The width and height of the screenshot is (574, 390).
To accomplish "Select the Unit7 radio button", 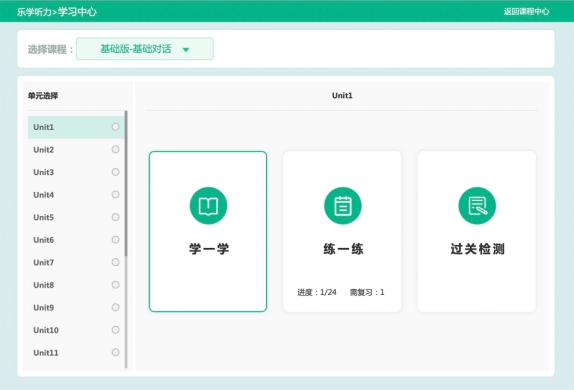I will (115, 262).
